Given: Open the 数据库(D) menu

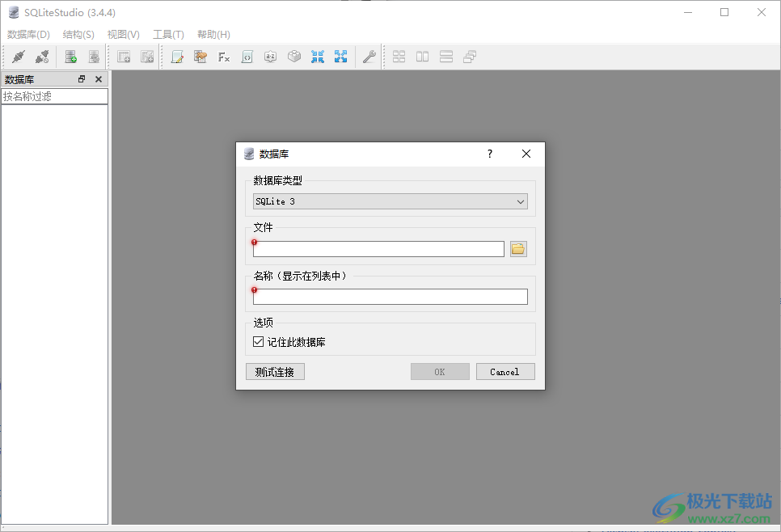Looking at the screenshot, I should [x=28, y=35].
